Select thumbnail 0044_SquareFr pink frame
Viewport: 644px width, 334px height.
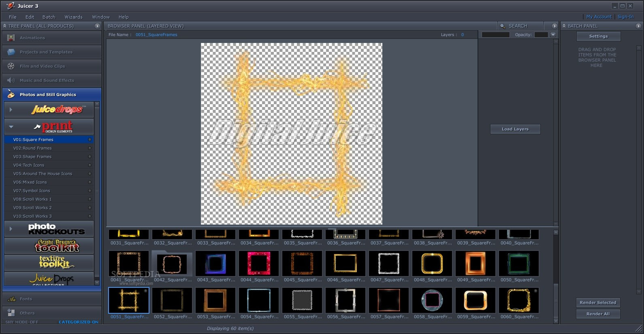click(x=258, y=263)
